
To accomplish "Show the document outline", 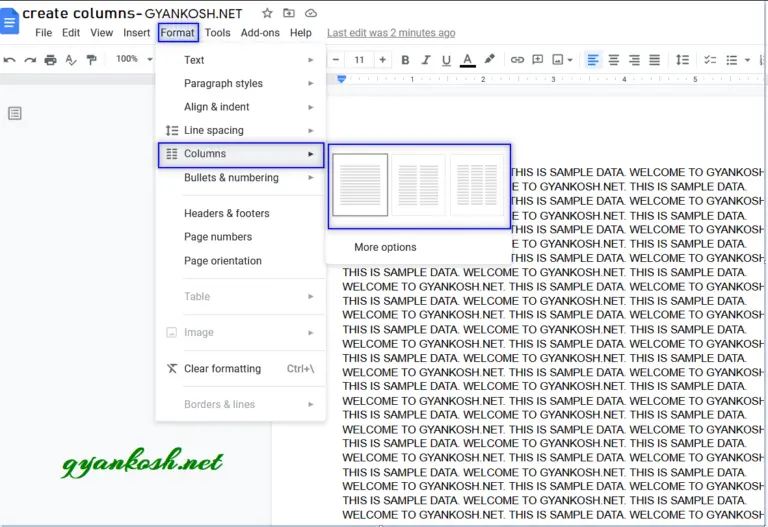I will tap(15, 113).
